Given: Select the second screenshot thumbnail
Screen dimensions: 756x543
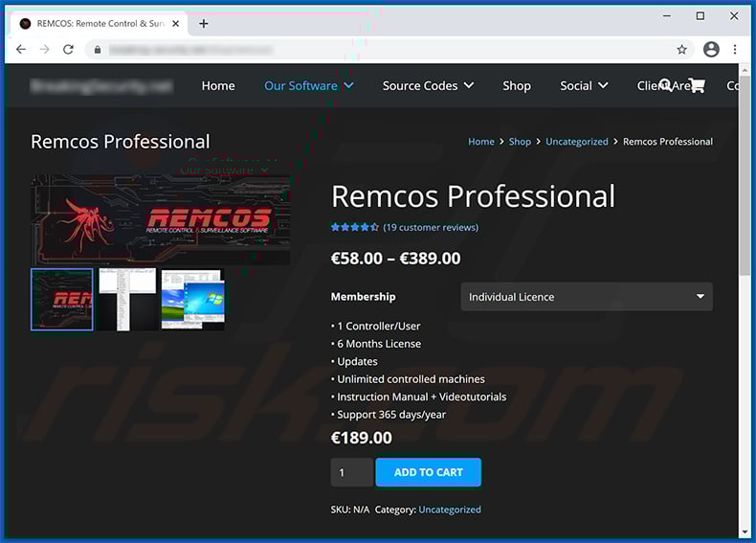Looking at the screenshot, I should pos(127,299).
